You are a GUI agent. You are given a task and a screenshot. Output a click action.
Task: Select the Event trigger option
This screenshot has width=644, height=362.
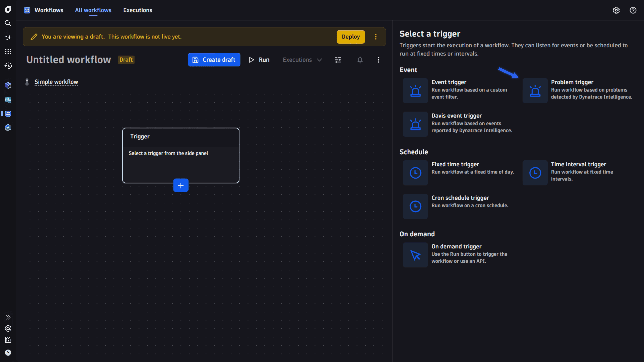[458, 90]
